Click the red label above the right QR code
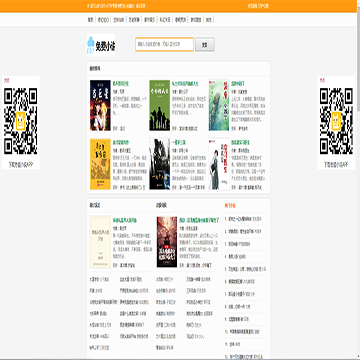This screenshot has height=360, width=360. 322,80
